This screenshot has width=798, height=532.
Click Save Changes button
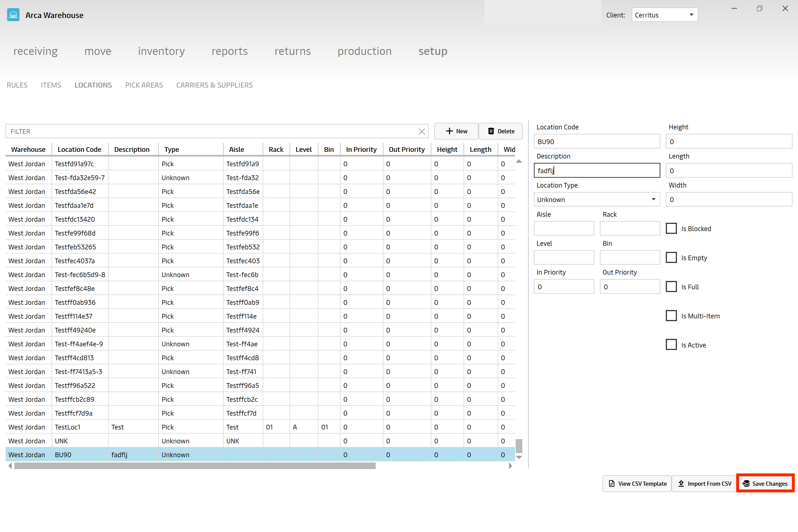coord(765,484)
